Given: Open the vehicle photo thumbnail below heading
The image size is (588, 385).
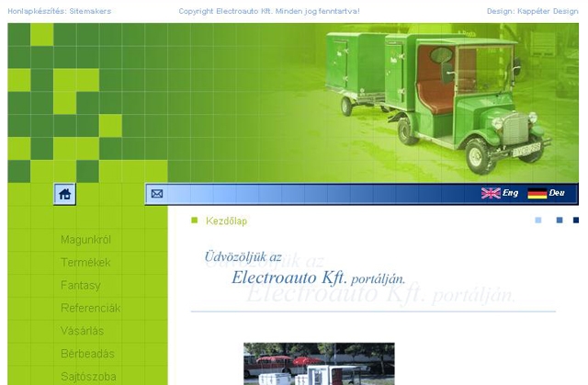Looking at the screenshot, I should pos(319,364).
